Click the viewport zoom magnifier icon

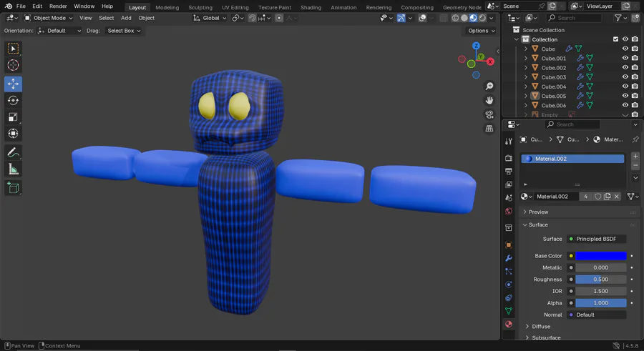[489, 86]
